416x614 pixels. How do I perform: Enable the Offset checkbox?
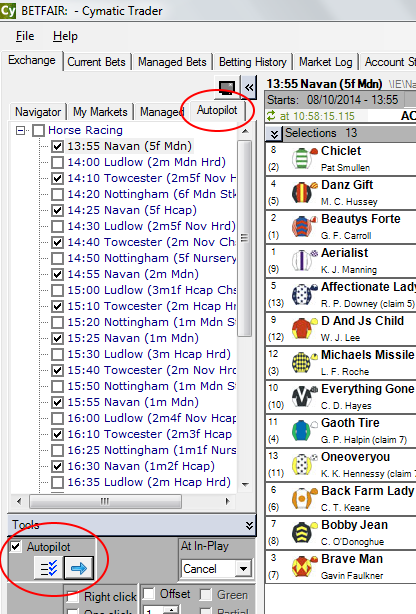click(x=148, y=594)
